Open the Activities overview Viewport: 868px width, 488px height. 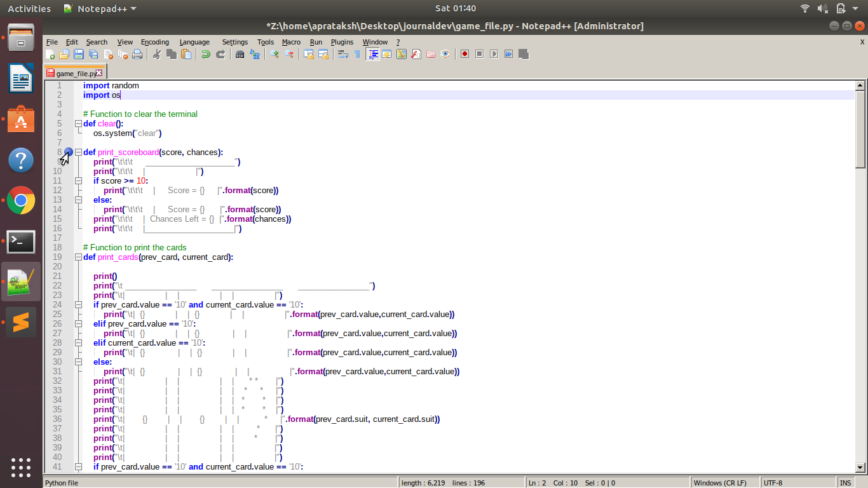click(x=29, y=8)
